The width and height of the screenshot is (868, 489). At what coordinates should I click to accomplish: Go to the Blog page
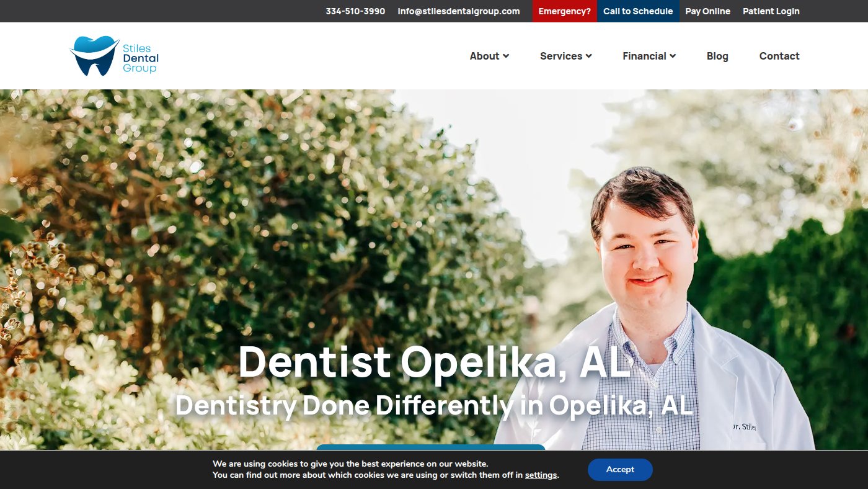(x=717, y=56)
